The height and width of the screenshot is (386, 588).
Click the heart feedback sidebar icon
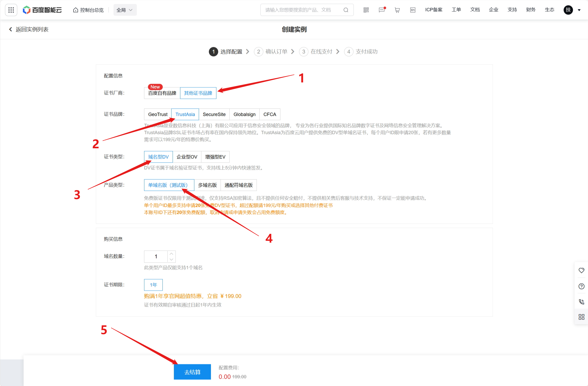point(582,270)
